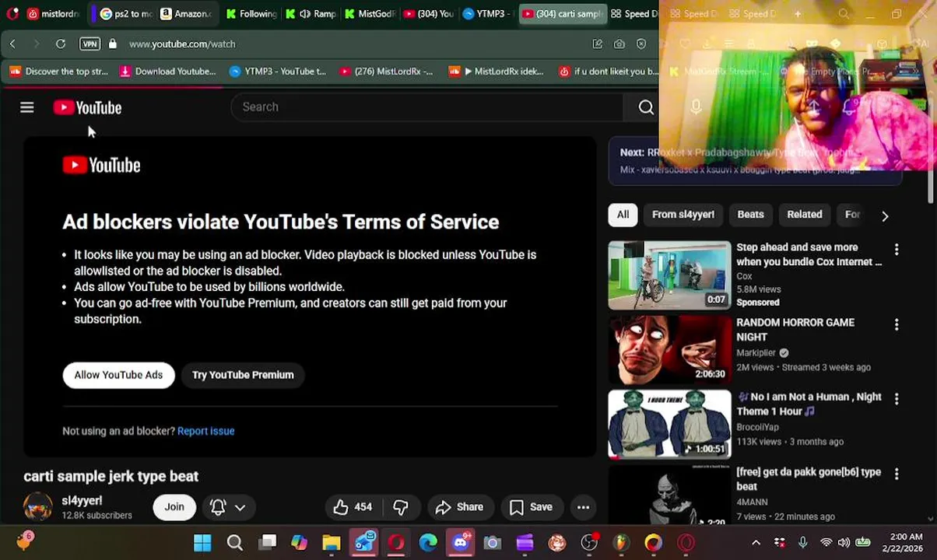Save video with the Save button
This screenshot has width=937, height=560.
point(532,507)
